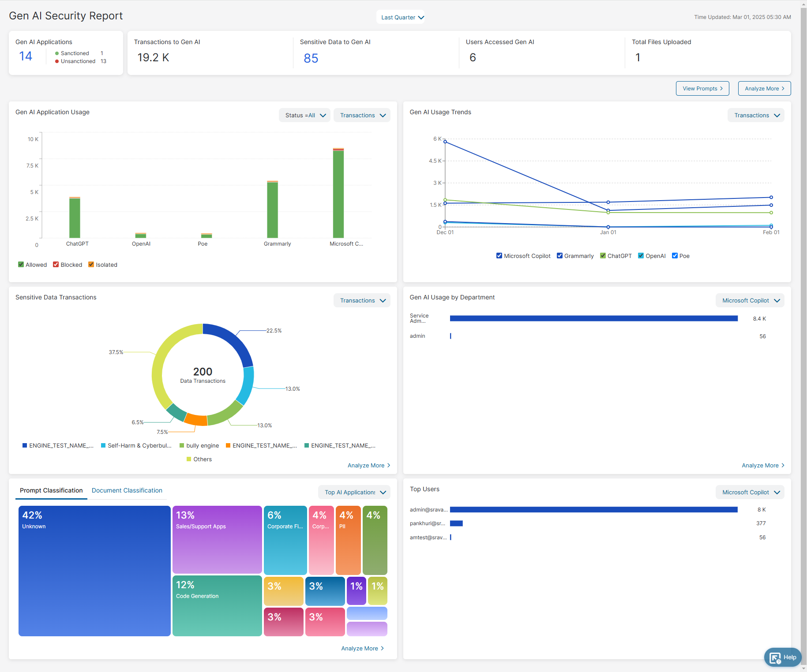Screen dimensions: 807x672
Task: Click the admin@srava... top user bar
Action: 594,509
